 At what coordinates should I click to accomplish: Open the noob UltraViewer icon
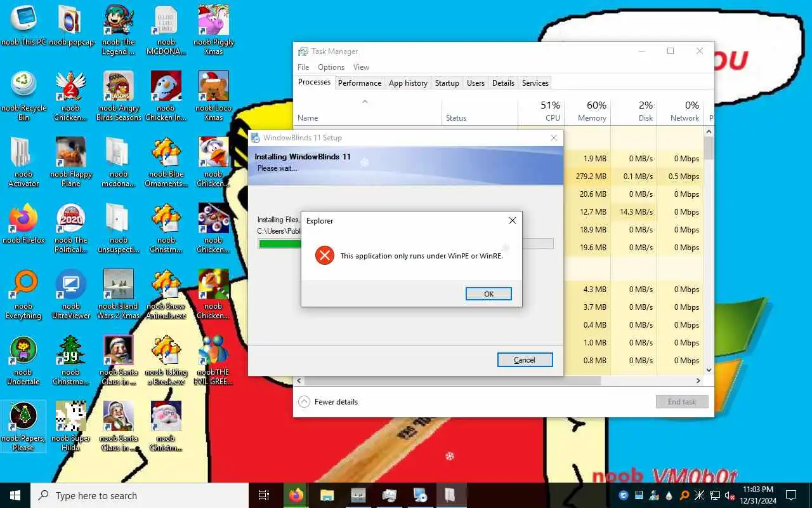71,294
